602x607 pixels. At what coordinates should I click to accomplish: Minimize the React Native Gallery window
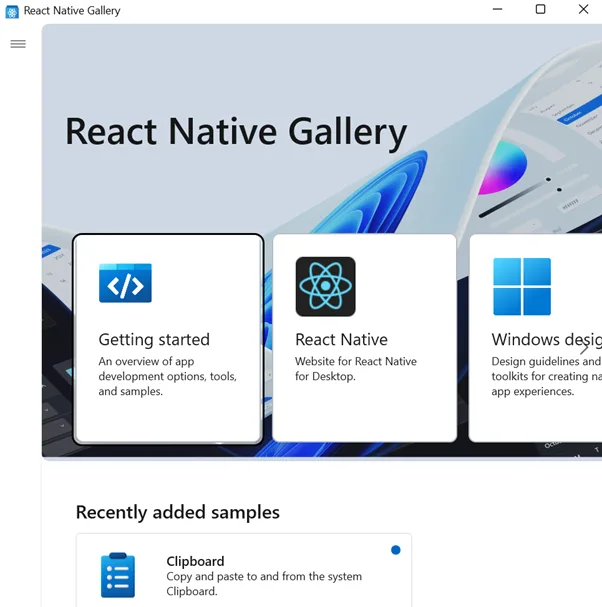(497, 9)
